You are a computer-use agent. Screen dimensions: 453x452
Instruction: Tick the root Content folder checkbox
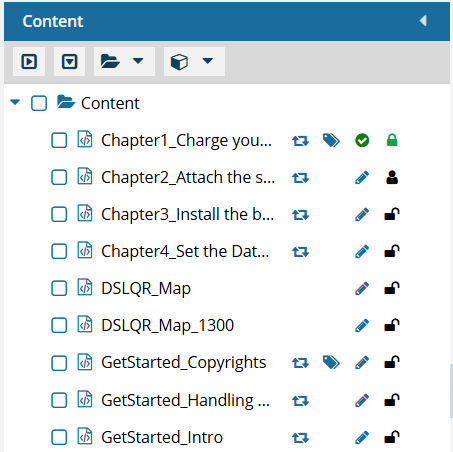point(39,103)
